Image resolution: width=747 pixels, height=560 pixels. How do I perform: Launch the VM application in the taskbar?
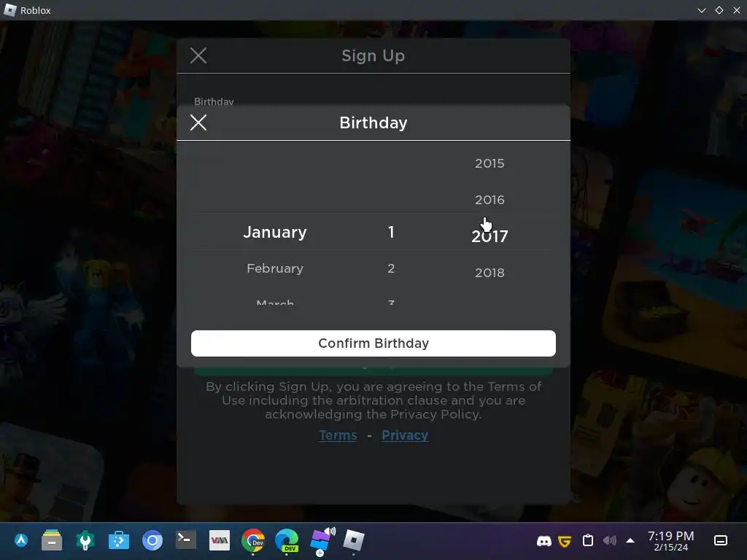(x=219, y=540)
